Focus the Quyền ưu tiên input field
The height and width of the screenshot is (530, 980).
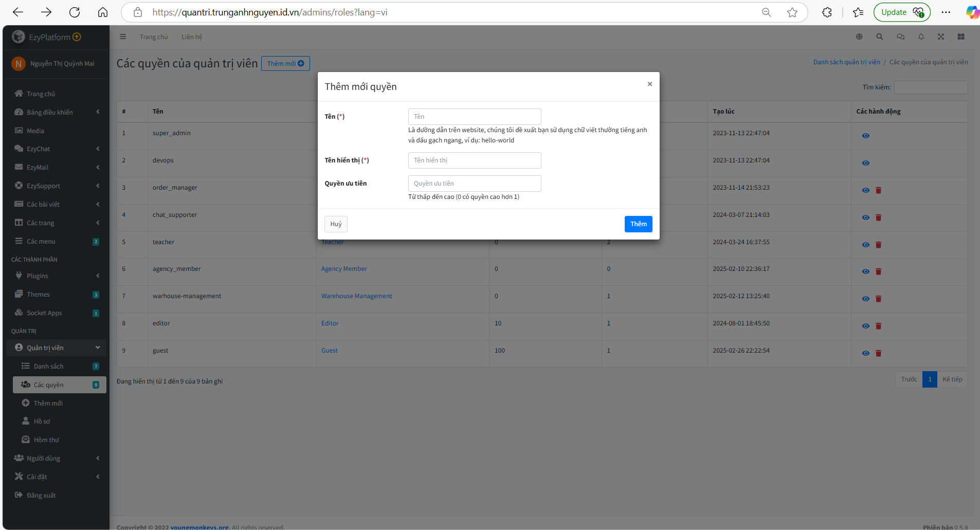(x=475, y=184)
